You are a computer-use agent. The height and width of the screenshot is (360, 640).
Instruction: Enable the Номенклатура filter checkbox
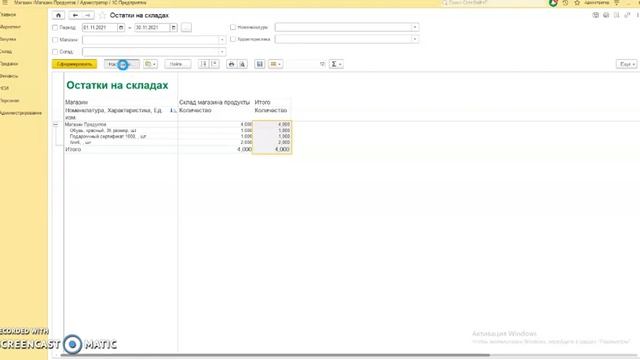point(233,27)
